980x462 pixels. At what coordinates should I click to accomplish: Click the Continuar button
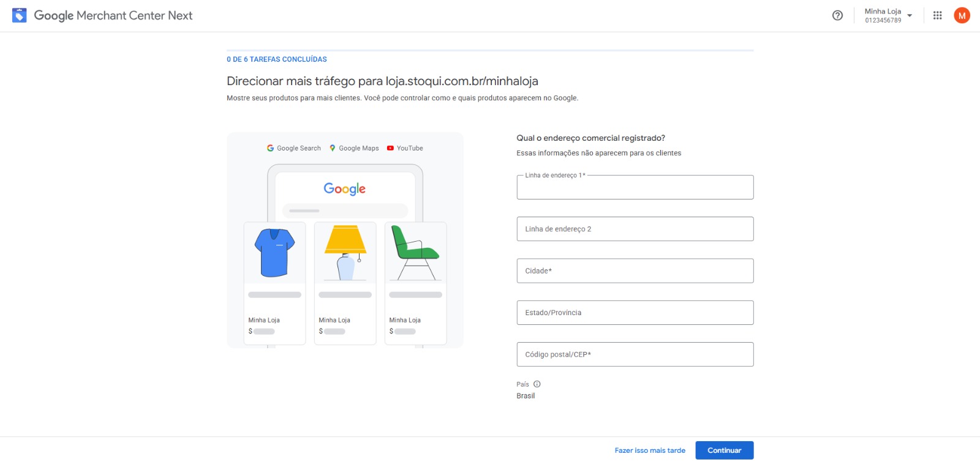724,450
